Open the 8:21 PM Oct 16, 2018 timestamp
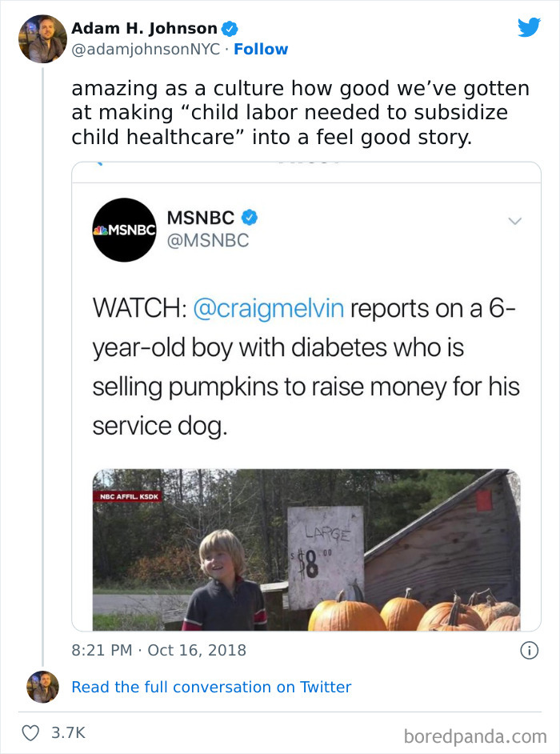This screenshot has width=560, height=754. pos(158,650)
